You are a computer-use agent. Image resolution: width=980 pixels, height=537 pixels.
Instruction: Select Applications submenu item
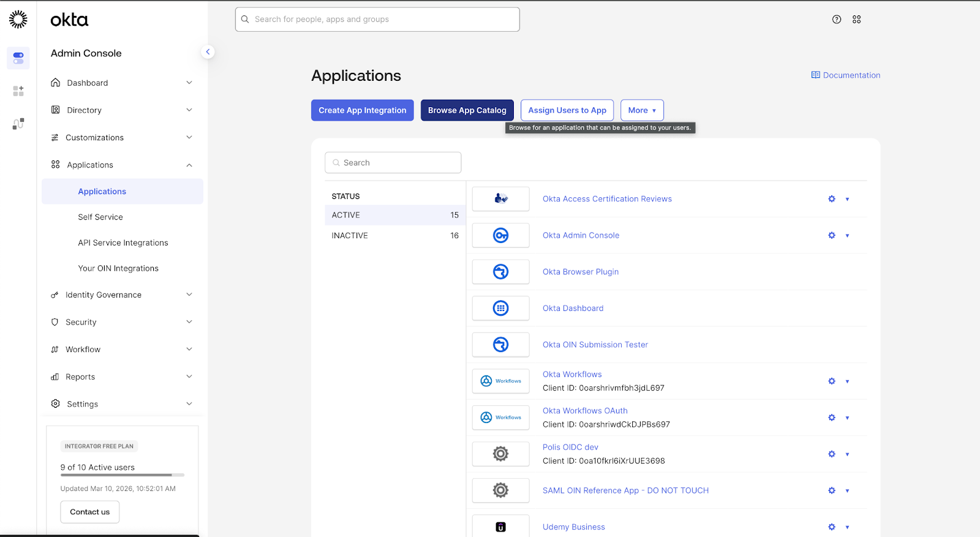(x=123, y=192)
